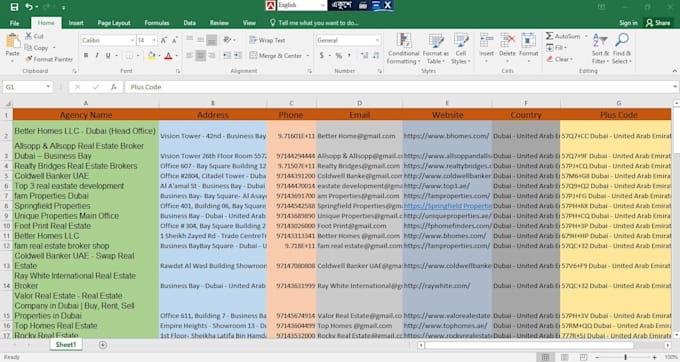
Task: Click the Sign in link
Action: (628, 23)
